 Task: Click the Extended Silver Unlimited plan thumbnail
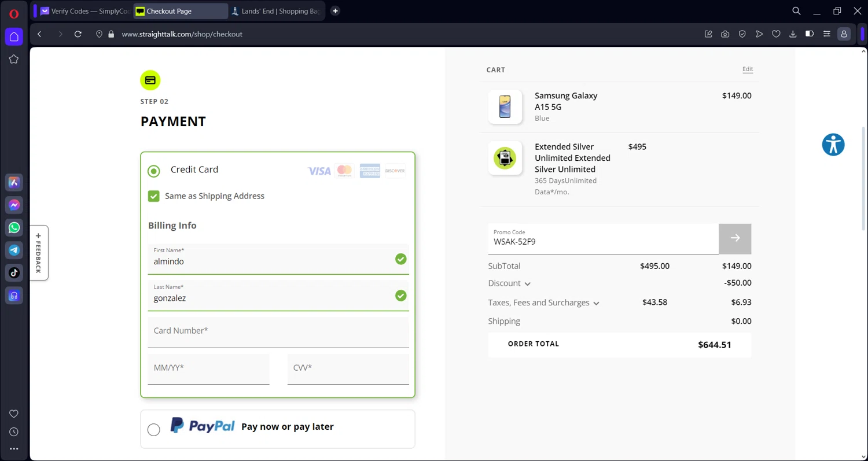click(x=505, y=158)
